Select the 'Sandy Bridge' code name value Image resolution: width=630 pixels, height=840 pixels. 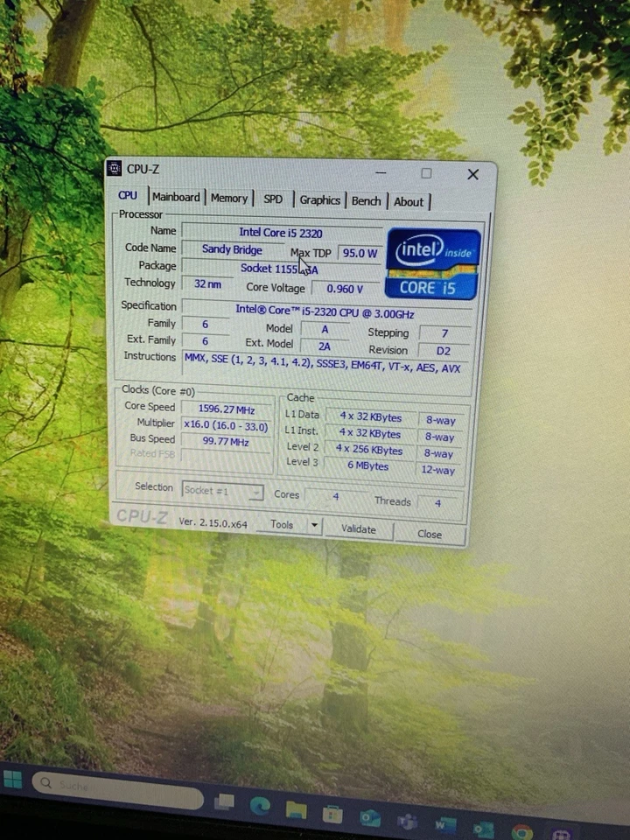tap(232, 249)
